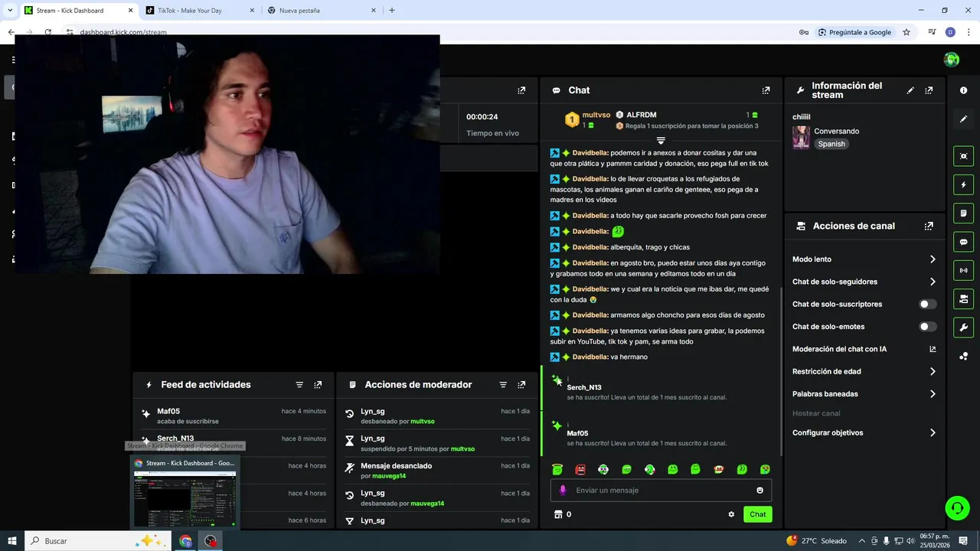Filter the Feed de actividades list
The height and width of the screenshot is (551, 980).
[x=299, y=385]
